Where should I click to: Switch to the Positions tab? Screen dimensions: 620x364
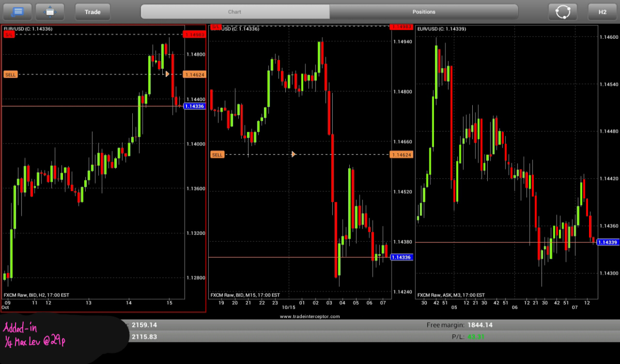pyautogui.click(x=424, y=11)
